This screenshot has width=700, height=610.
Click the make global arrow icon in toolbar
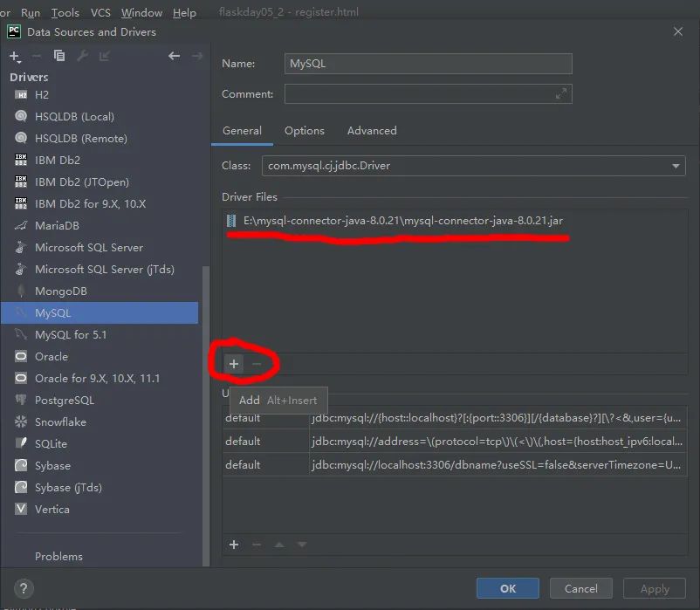click(x=105, y=56)
